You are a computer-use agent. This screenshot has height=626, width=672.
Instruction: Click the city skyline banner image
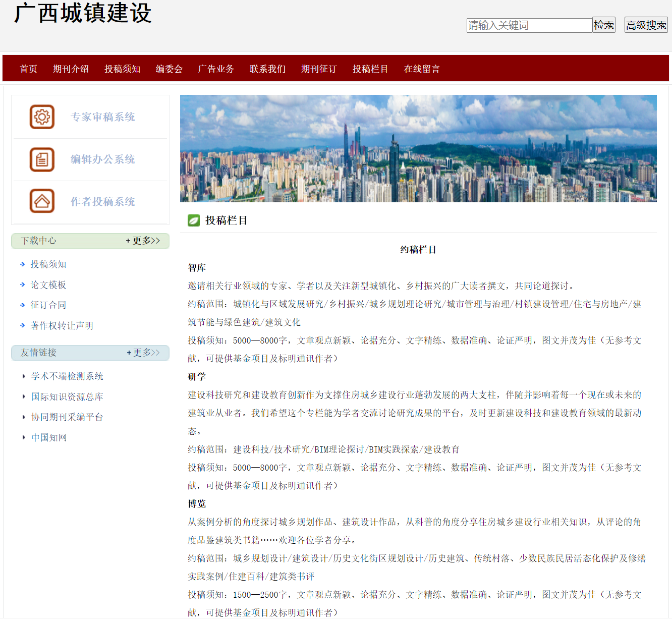click(x=418, y=149)
